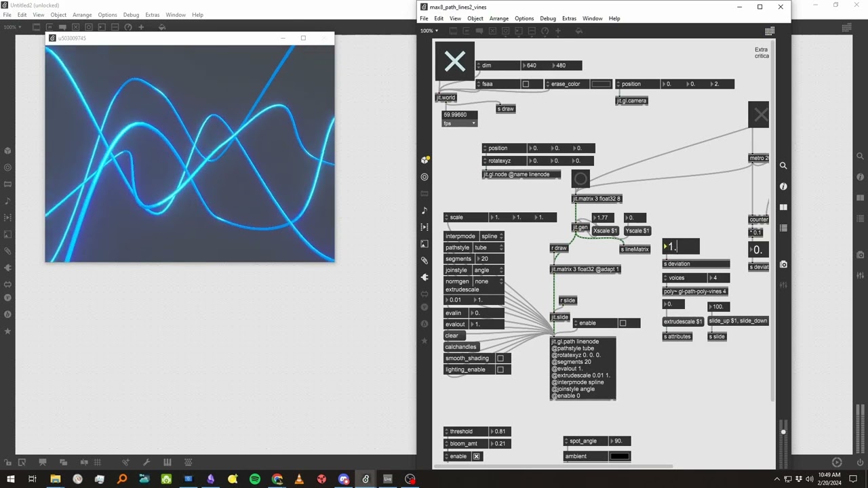Enable the lighting_enable checkbox
This screenshot has width=868, height=488.
(x=500, y=369)
